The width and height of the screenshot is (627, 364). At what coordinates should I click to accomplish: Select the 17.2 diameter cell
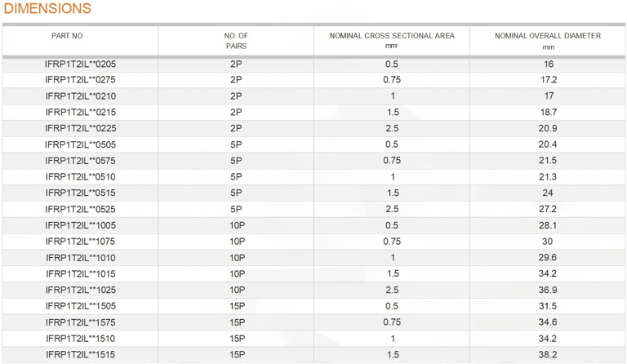click(x=549, y=80)
